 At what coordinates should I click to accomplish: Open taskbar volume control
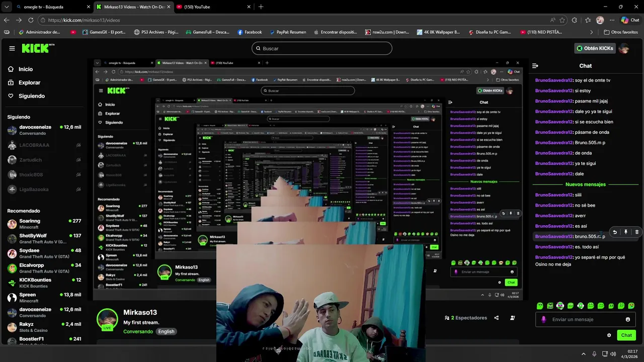pyautogui.click(x=613, y=354)
